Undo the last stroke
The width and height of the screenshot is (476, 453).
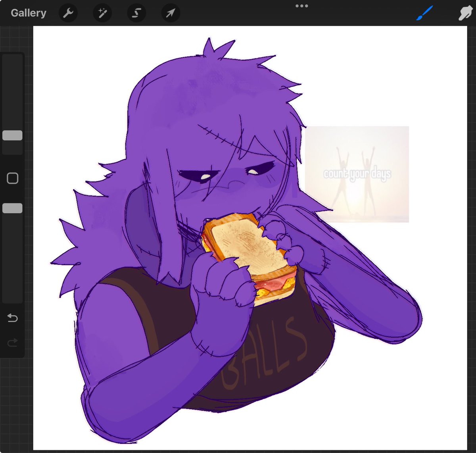[13, 318]
